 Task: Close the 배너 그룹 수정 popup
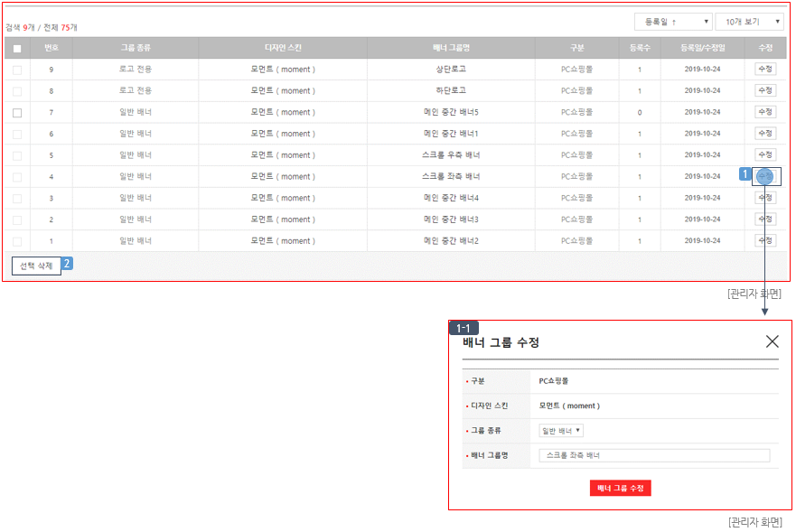point(772,341)
